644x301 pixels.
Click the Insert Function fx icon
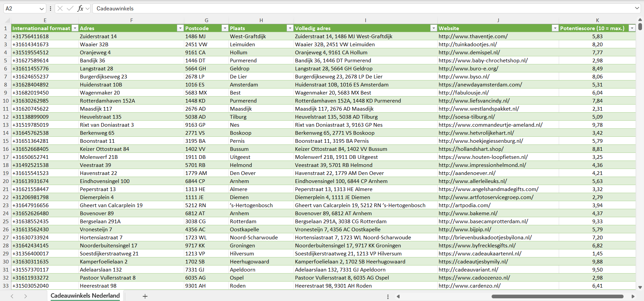(80, 8)
